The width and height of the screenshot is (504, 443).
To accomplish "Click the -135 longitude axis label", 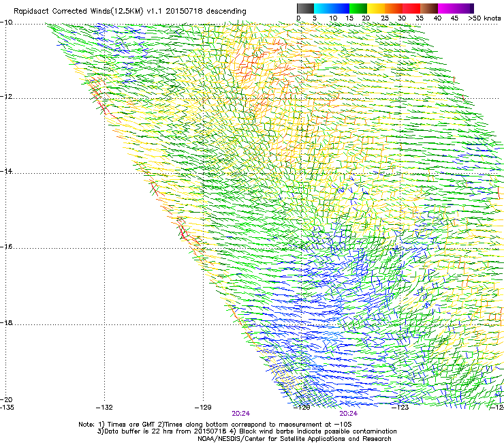I will coord(7,408).
